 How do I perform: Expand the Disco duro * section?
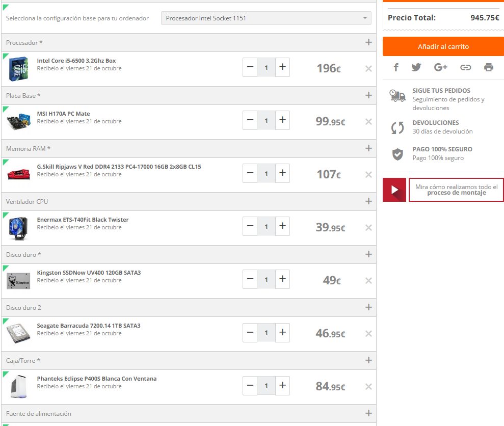[x=368, y=254]
